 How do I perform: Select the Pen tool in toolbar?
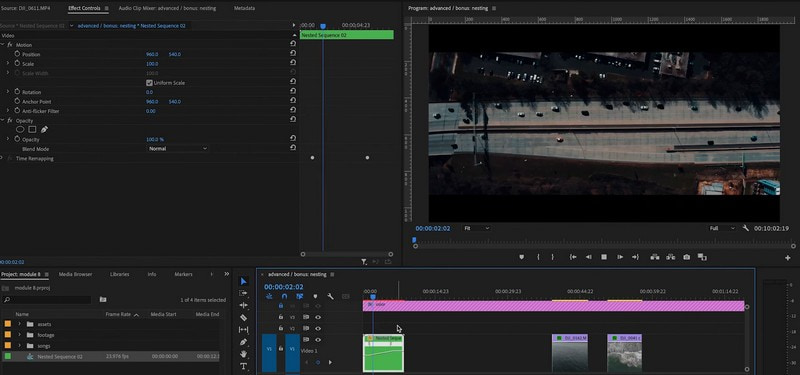pos(243,342)
